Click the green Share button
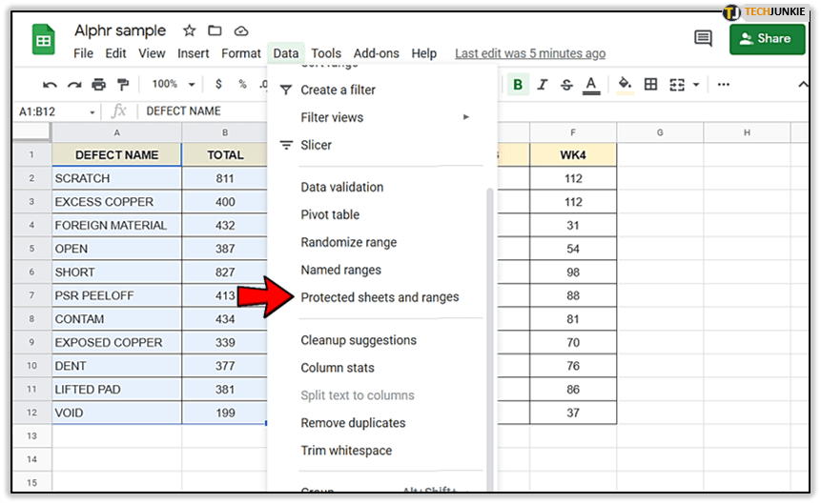This screenshot has height=504, width=821. click(x=766, y=39)
